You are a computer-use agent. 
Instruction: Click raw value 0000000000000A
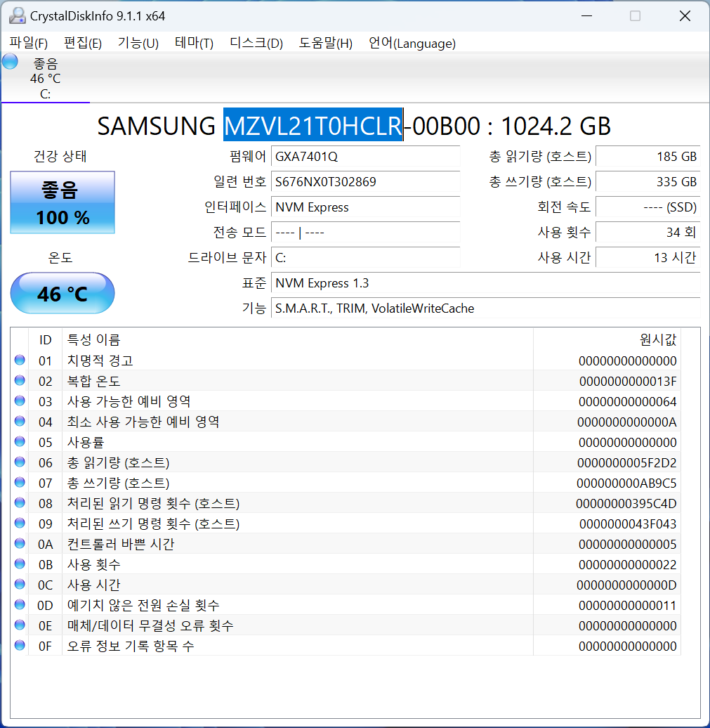627,422
